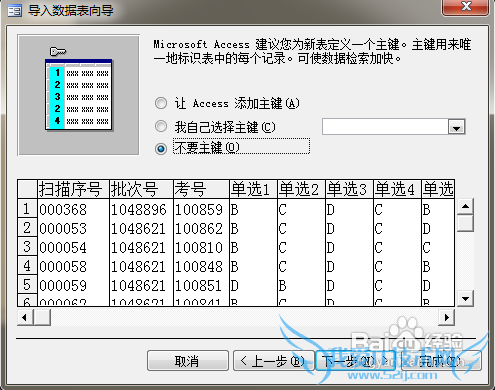Click the horizontal scrollbar thumb
Screen dimensions: 495x390
[x=42, y=317]
